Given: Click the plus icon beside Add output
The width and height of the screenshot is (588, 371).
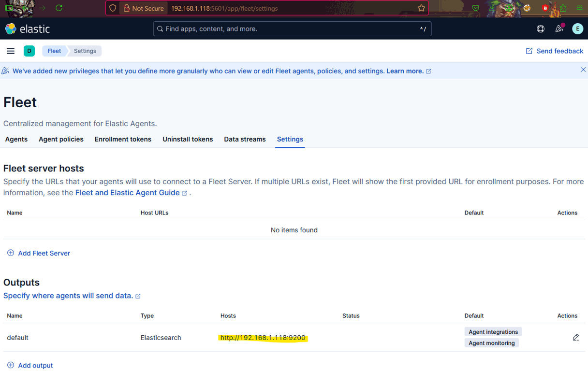Looking at the screenshot, I should click(11, 365).
